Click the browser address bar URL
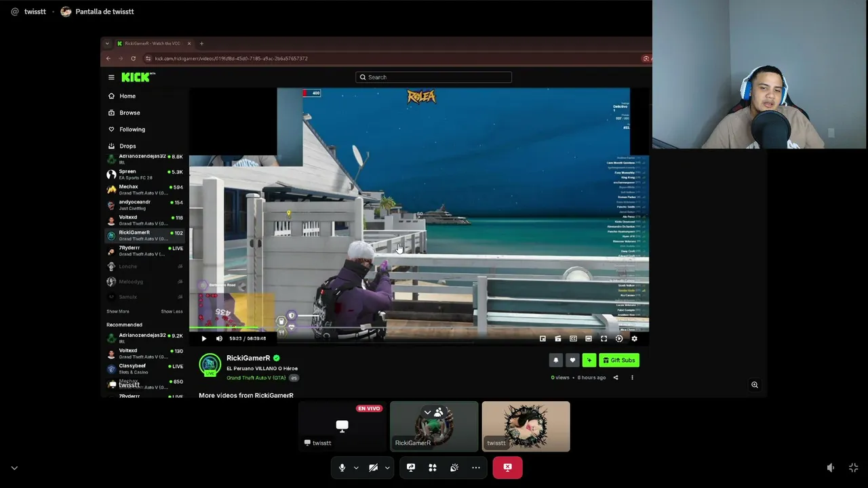Screen dimensions: 868x488 point(231,58)
